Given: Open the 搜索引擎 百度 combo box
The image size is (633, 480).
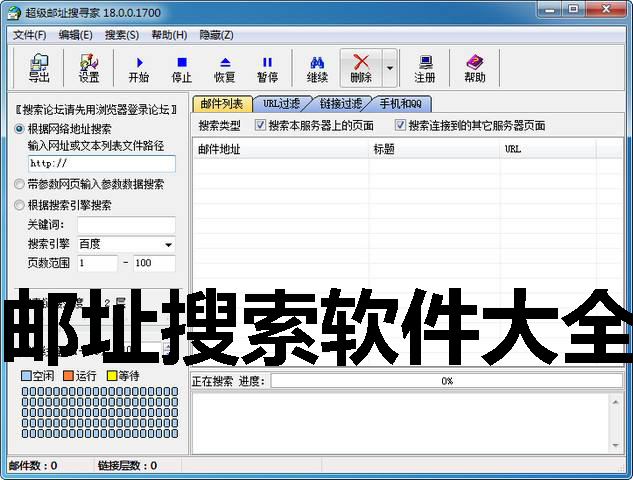Looking at the screenshot, I should click(126, 244).
